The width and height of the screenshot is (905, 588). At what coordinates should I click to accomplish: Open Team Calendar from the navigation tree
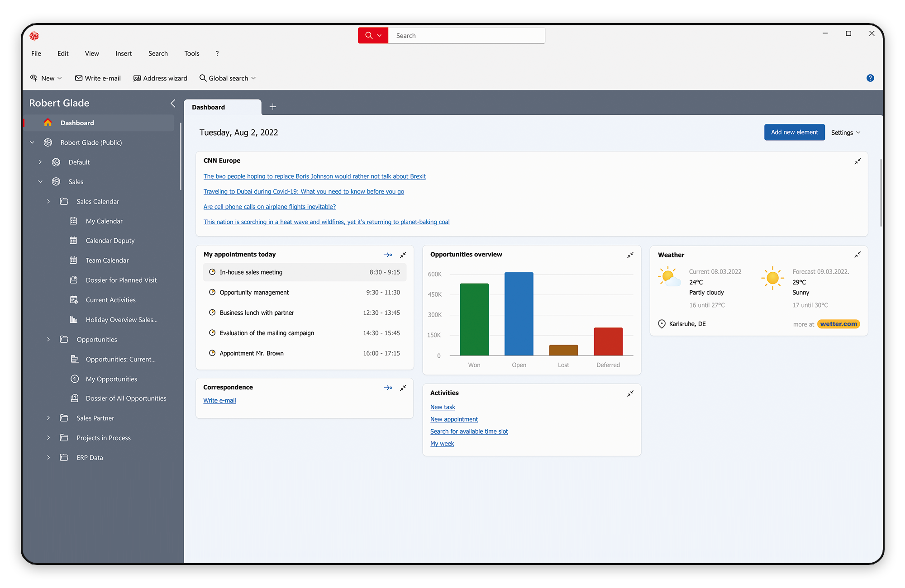pos(106,260)
